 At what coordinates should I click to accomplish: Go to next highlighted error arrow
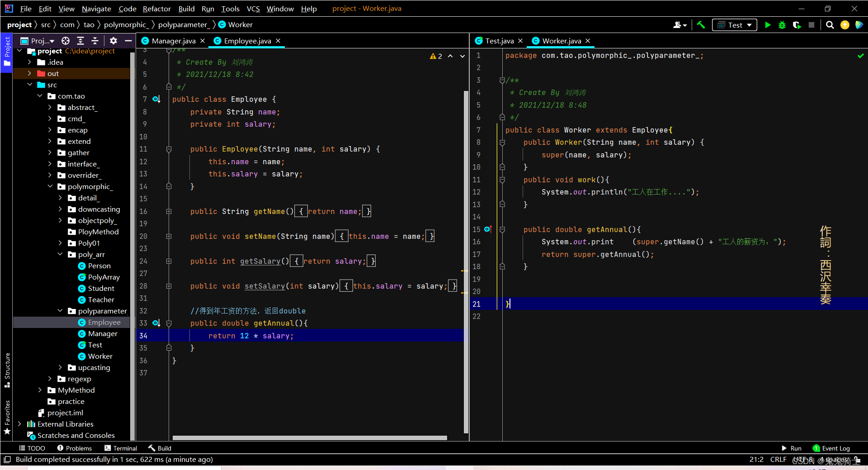pos(462,56)
